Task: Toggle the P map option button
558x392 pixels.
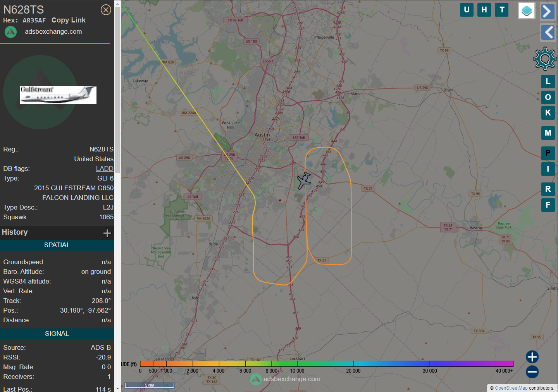Action: coord(548,153)
